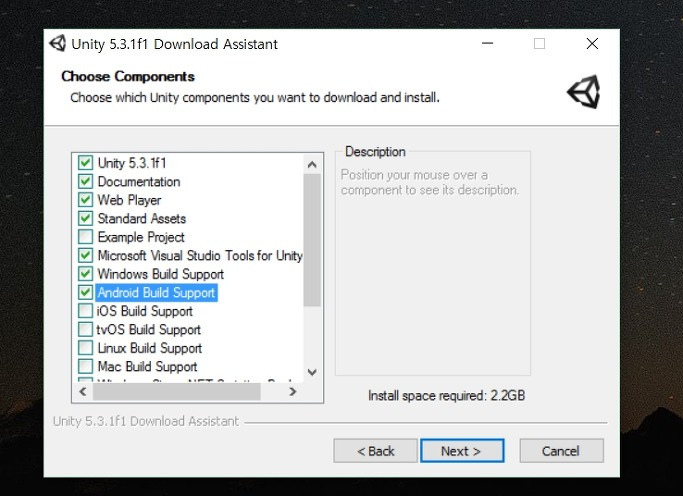Cancel the Unity download assistant
The height and width of the screenshot is (496, 683).
(x=561, y=451)
